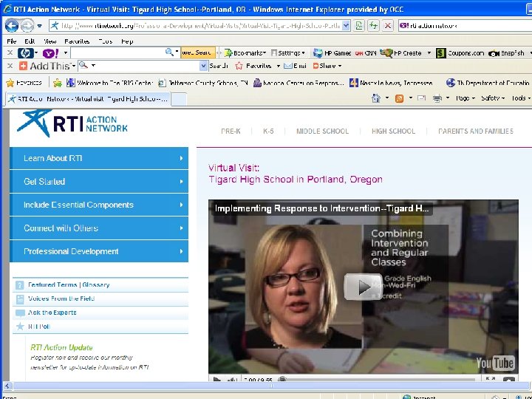Image resolution: width=532 pixels, height=399 pixels.
Task: Click the HP logo toolbar icon
Action: click(x=26, y=53)
